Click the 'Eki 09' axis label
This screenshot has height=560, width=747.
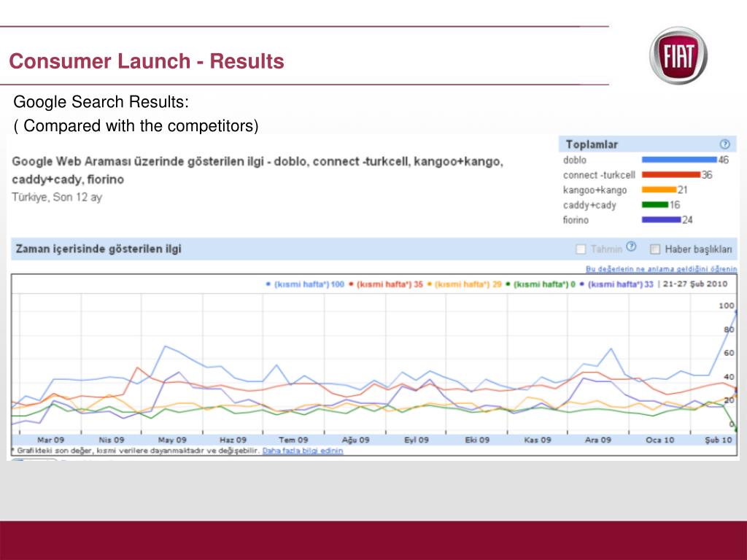point(477,440)
